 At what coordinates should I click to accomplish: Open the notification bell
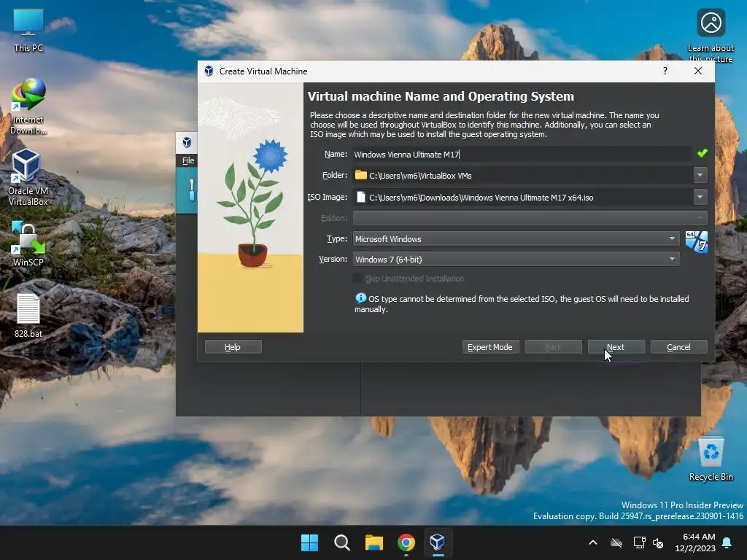click(x=727, y=542)
